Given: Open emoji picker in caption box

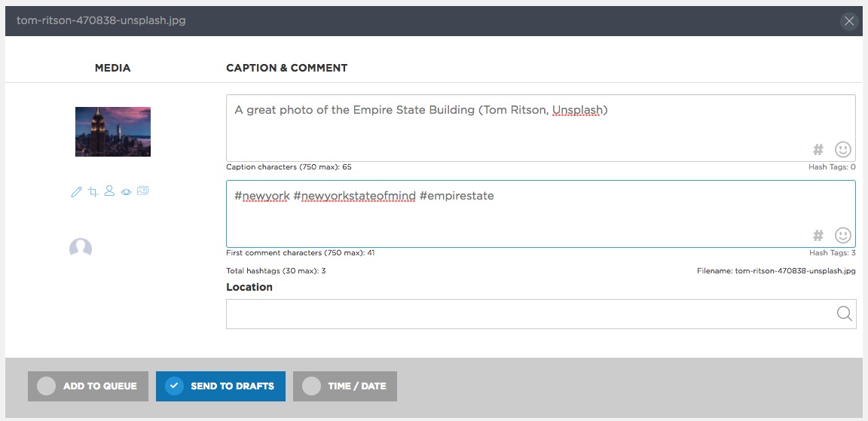Looking at the screenshot, I should pyautogui.click(x=843, y=149).
